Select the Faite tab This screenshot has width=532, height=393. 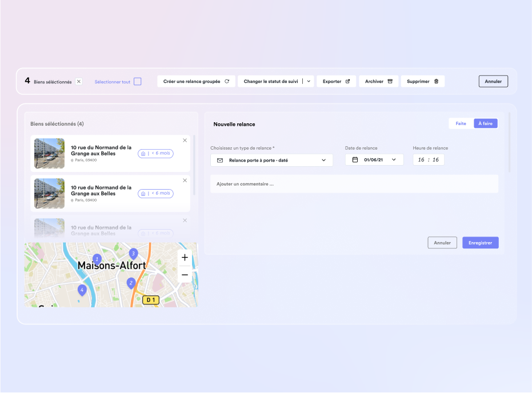point(461,123)
